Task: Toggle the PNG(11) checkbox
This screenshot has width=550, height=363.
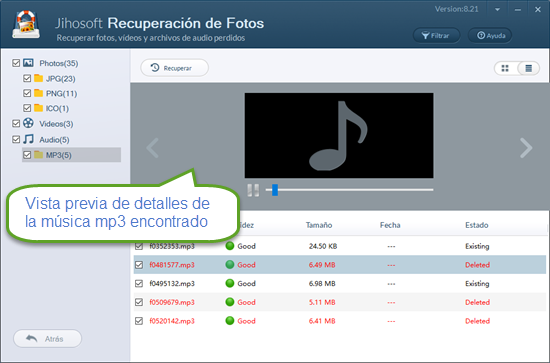Action: (x=27, y=93)
